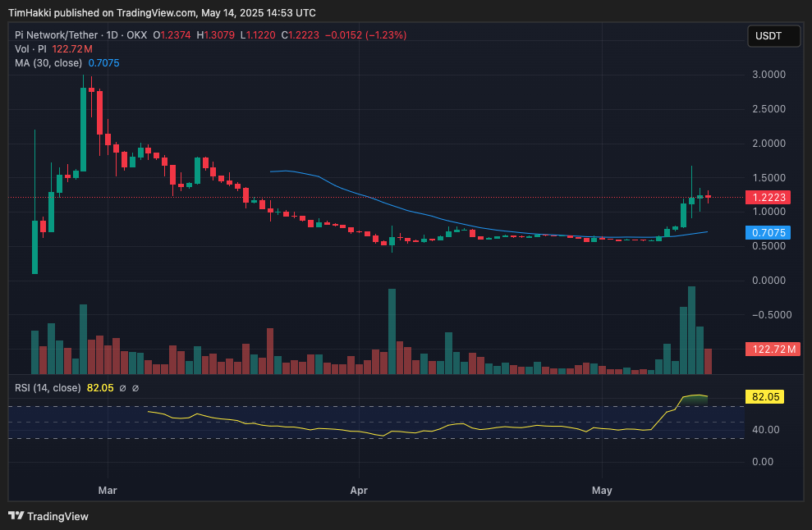Screen dimensions: 812x530
Task: Open the USDT currency selector button
Action: tap(773, 36)
